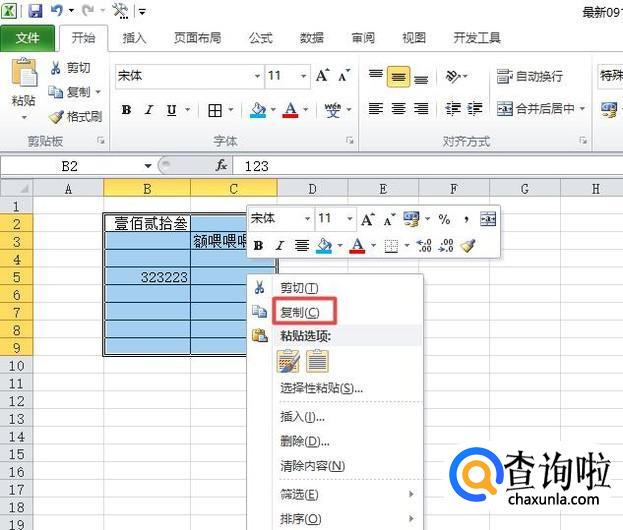
Task: Click mini toolbar center align icon
Action: click(x=302, y=246)
